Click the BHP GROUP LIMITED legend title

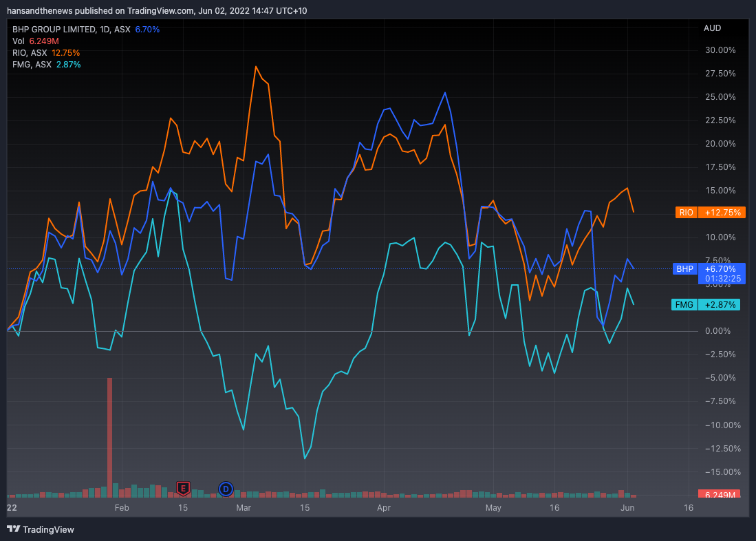point(56,30)
